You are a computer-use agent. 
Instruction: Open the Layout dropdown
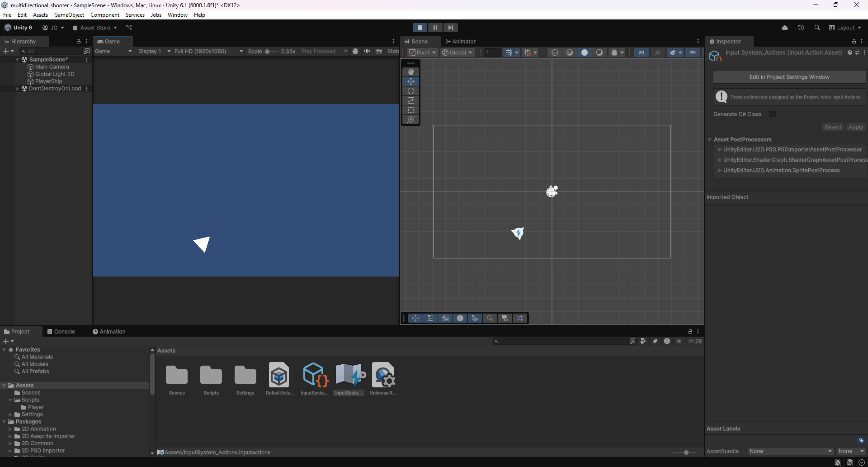pyautogui.click(x=845, y=28)
